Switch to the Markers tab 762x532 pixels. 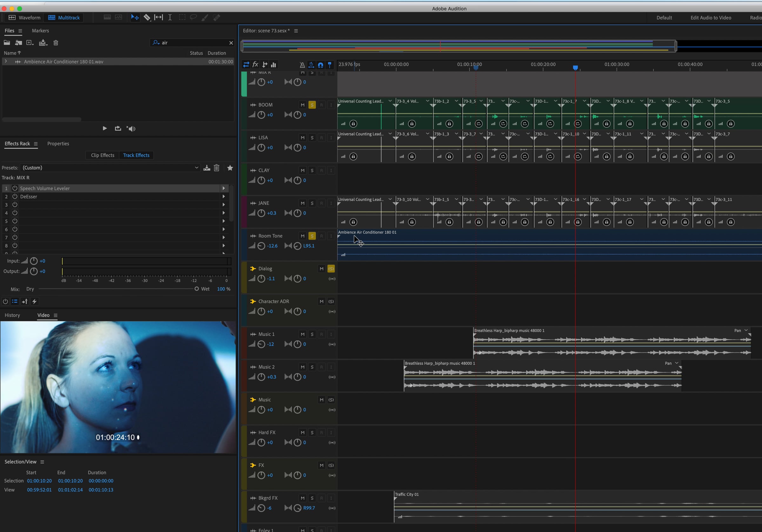coord(40,30)
